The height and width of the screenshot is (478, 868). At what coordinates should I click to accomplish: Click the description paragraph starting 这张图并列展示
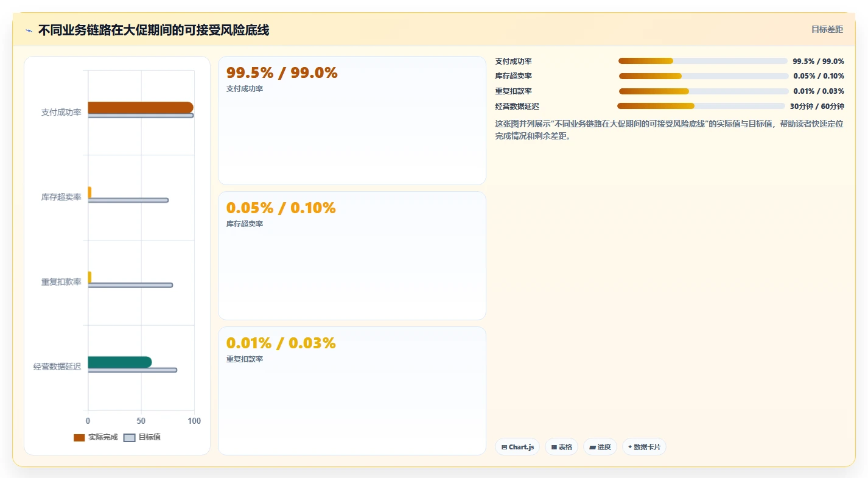point(670,130)
